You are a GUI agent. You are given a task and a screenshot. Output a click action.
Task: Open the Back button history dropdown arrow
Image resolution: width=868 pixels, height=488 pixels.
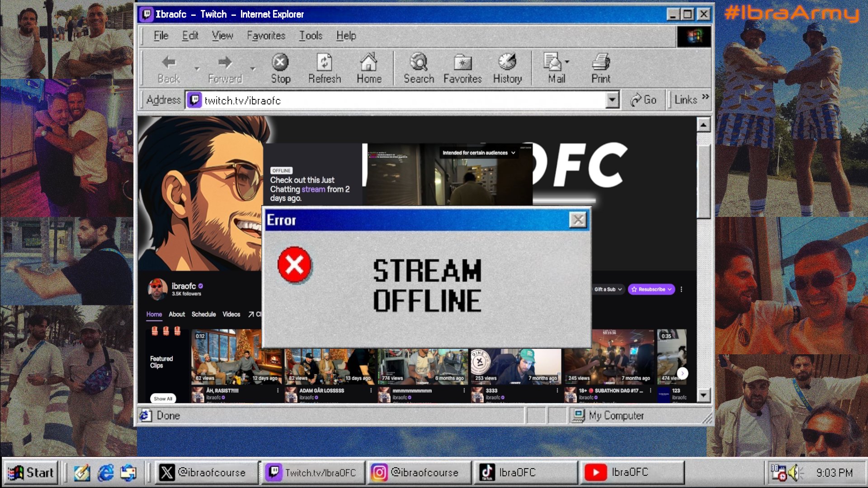coord(197,69)
